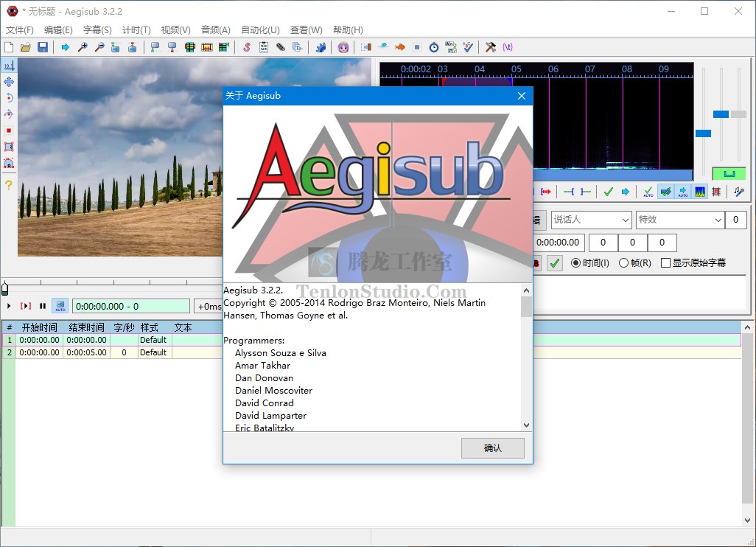Create new subtitles with the blank page icon
This screenshot has height=547, width=756.
pos(9,46)
